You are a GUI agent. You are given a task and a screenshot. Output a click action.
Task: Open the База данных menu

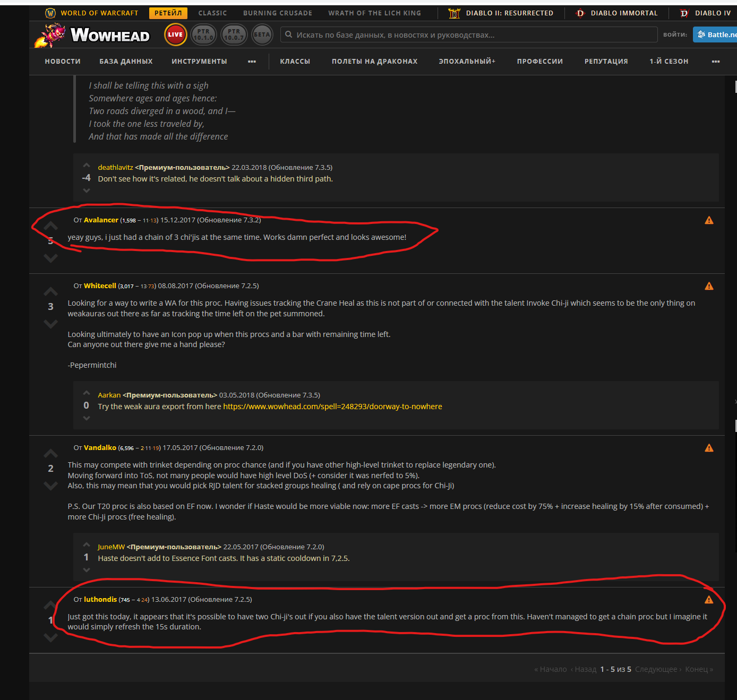126,62
